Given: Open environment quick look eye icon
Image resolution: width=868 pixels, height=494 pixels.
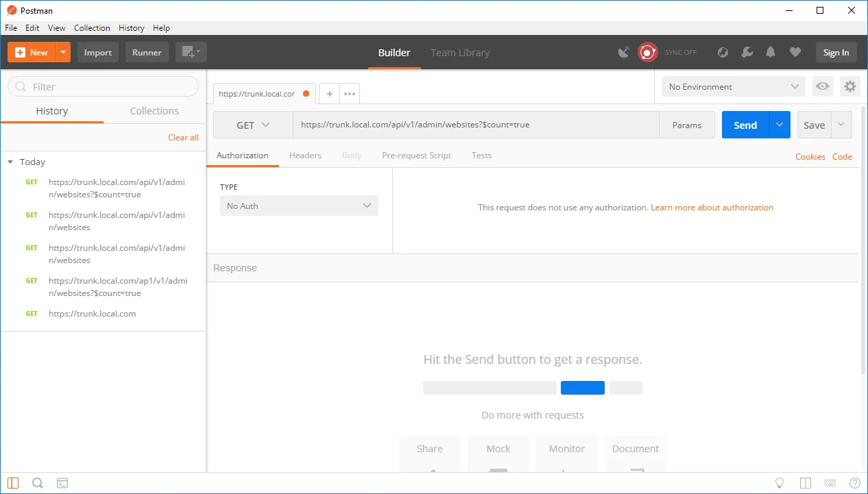Looking at the screenshot, I should pyautogui.click(x=823, y=86).
